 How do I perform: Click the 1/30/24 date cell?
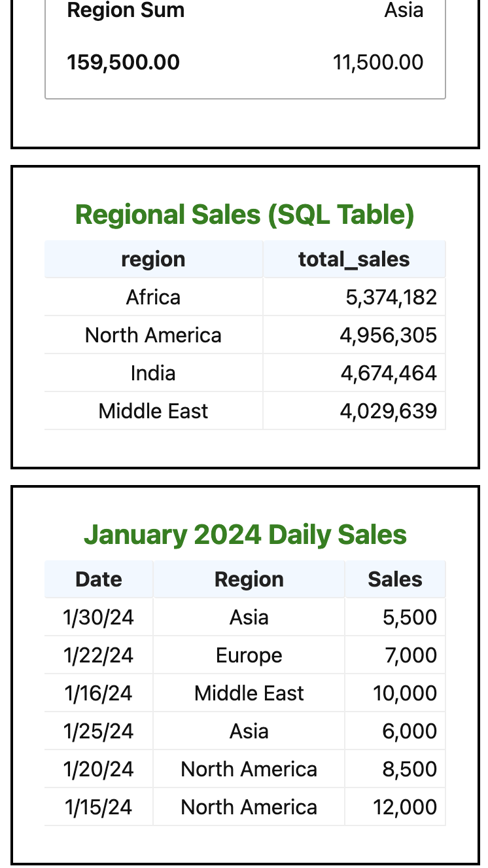(x=99, y=617)
